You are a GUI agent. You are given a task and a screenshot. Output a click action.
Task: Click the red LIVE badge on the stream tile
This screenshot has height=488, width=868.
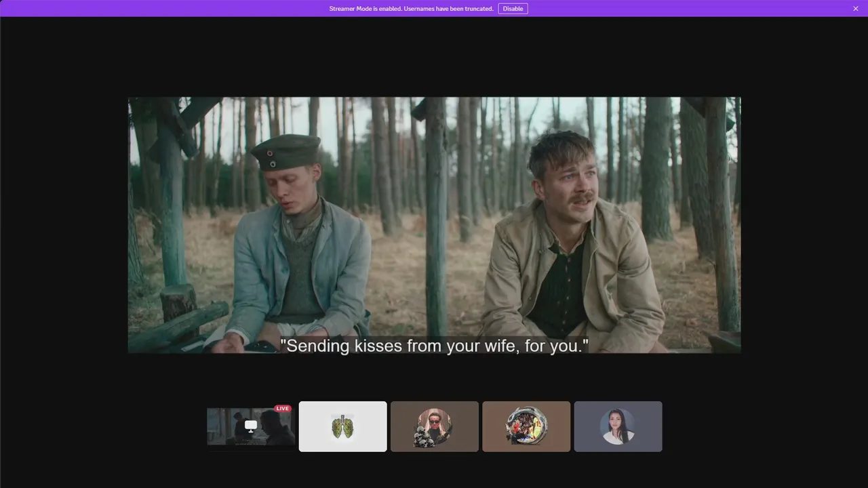(x=283, y=409)
